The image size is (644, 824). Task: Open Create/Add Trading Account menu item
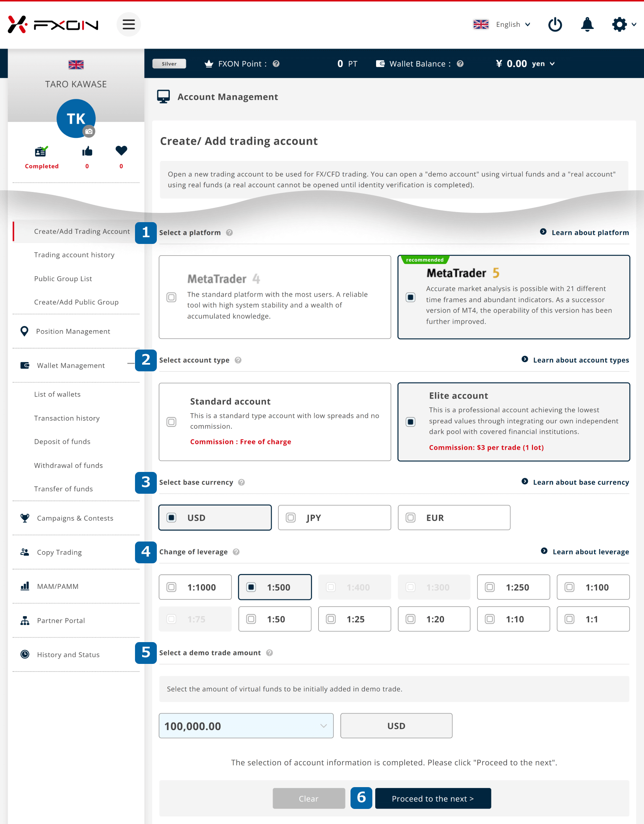(82, 231)
